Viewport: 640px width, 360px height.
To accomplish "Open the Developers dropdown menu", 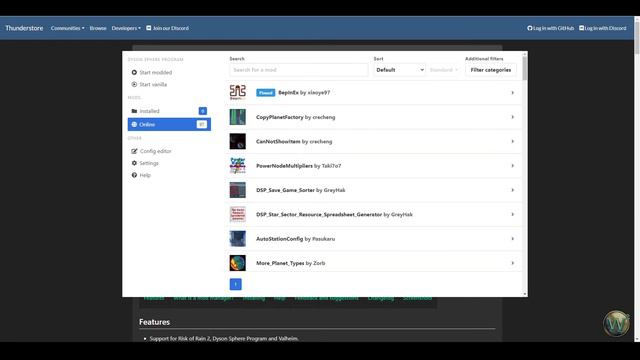I will coord(126,28).
